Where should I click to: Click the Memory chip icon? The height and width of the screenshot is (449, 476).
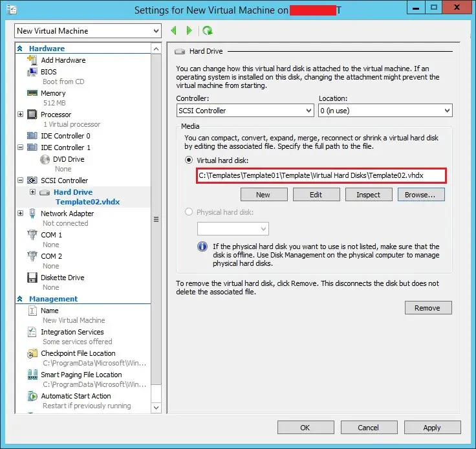coord(32,93)
